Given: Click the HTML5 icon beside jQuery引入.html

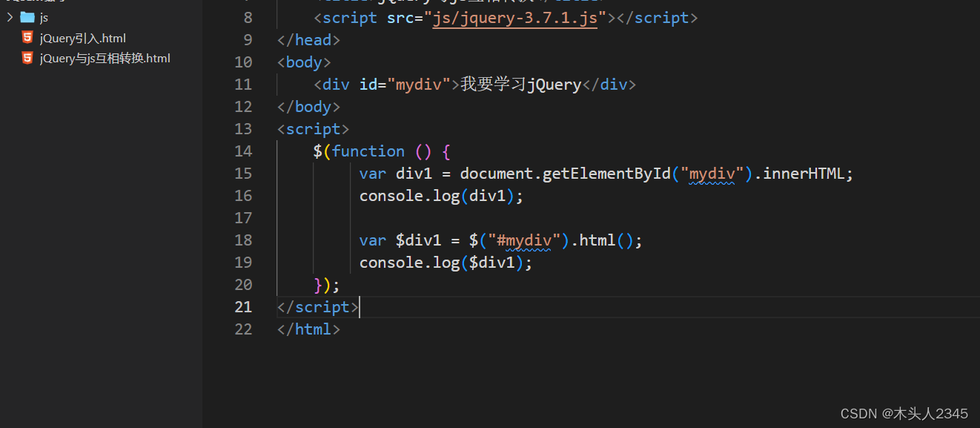Looking at the screenshot, I should pos(27,38).
